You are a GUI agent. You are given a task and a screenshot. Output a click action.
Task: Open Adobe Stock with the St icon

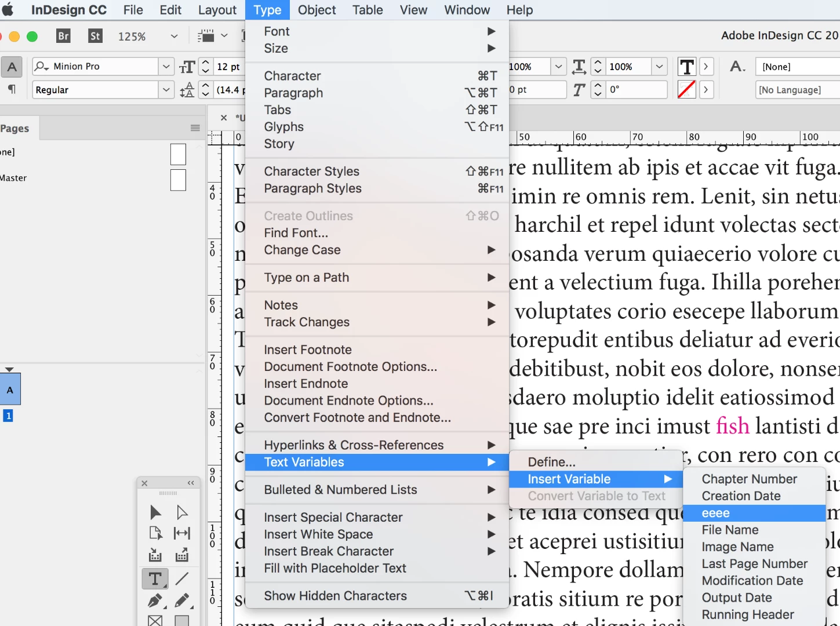click(x=95, y=36)
